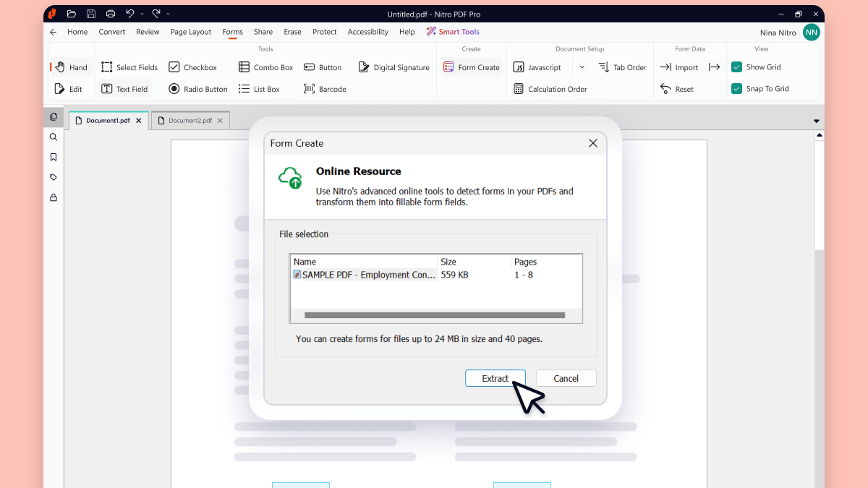Screen dimensions: 868x488
Task: Open the Protect ribbon tab
Action: pos(325,32)
